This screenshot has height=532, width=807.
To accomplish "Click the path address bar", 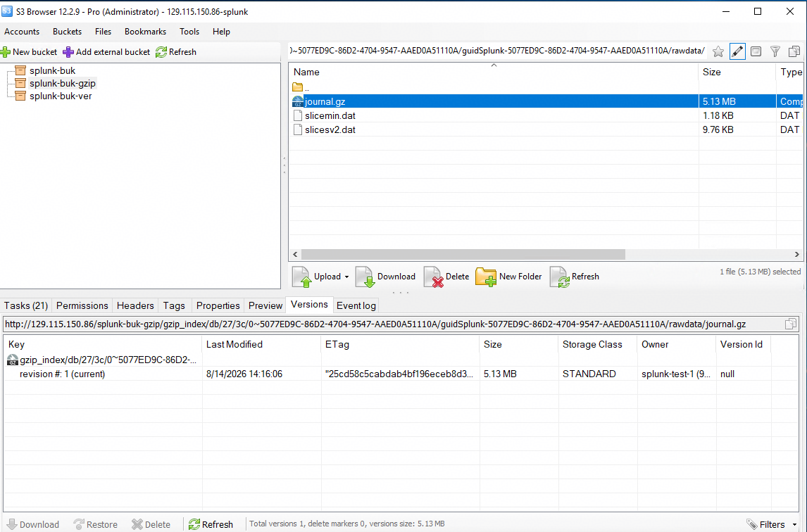I will tap(497, 51).
